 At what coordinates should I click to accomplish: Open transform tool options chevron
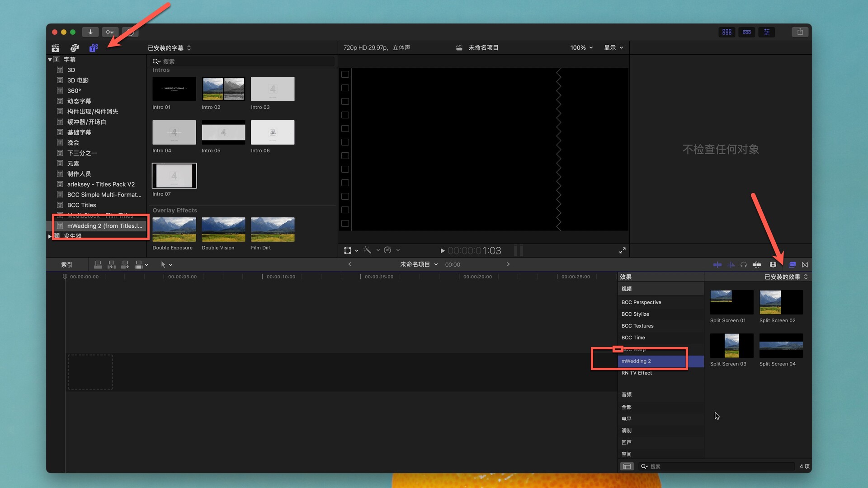tap(357, 250)
